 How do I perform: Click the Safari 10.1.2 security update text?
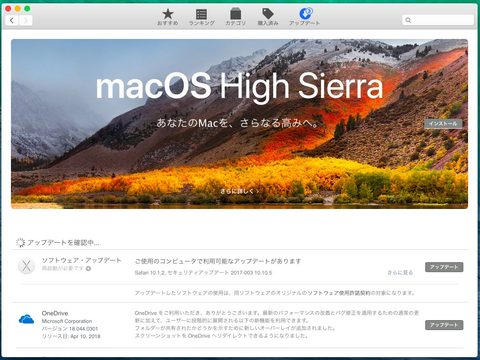click(x=203, y=273)
